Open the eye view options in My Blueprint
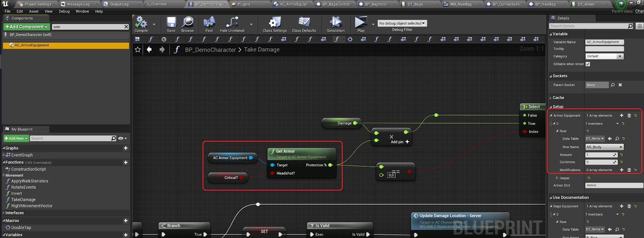Image resolution: width=644 pixels, height=238 pixels. coord(122,139)
